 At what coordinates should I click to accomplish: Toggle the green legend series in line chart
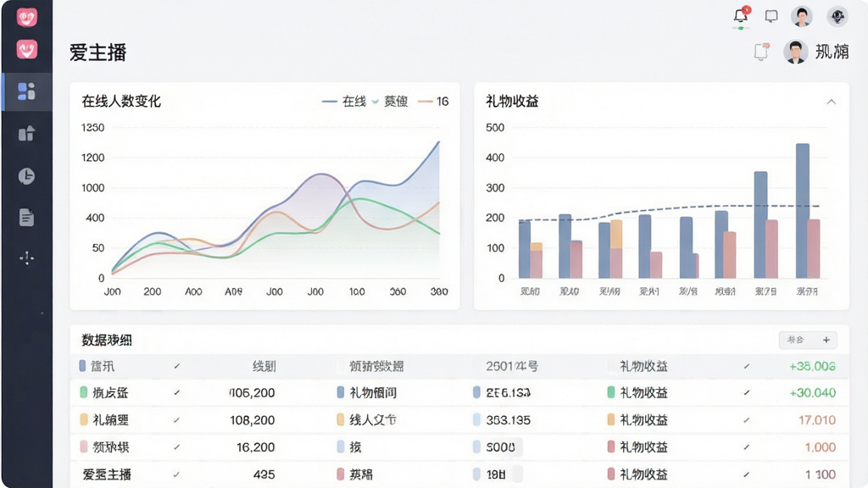(x=390, y=102)
